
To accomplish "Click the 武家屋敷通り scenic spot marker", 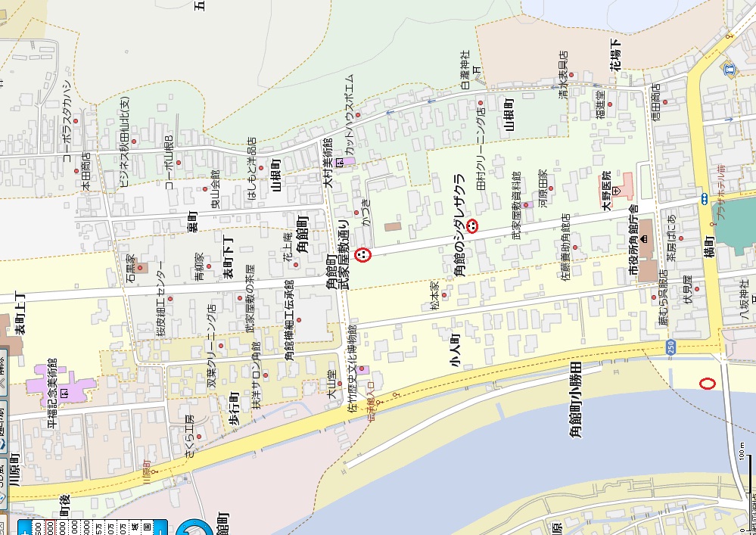I will tap(362, 255).
